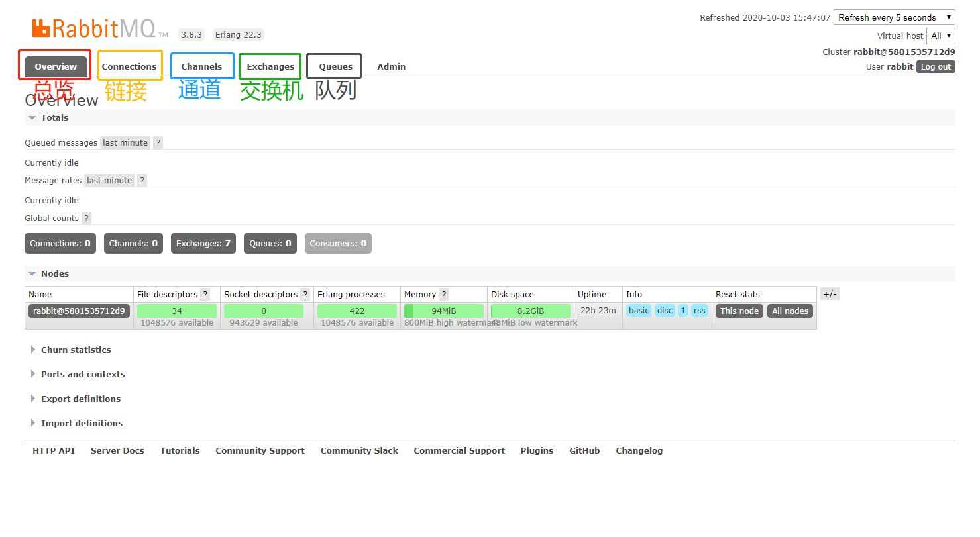Change Queued messages last minute range
Screen dimensions: 980x537
click(x=125, y=143)
